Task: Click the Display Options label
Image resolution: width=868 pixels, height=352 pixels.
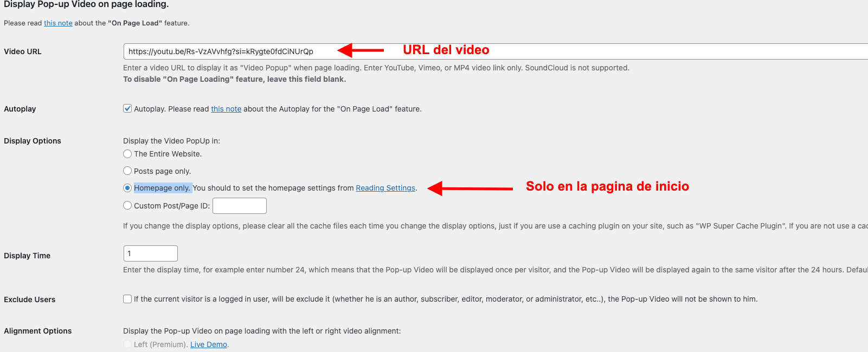Action: (33, 141)
